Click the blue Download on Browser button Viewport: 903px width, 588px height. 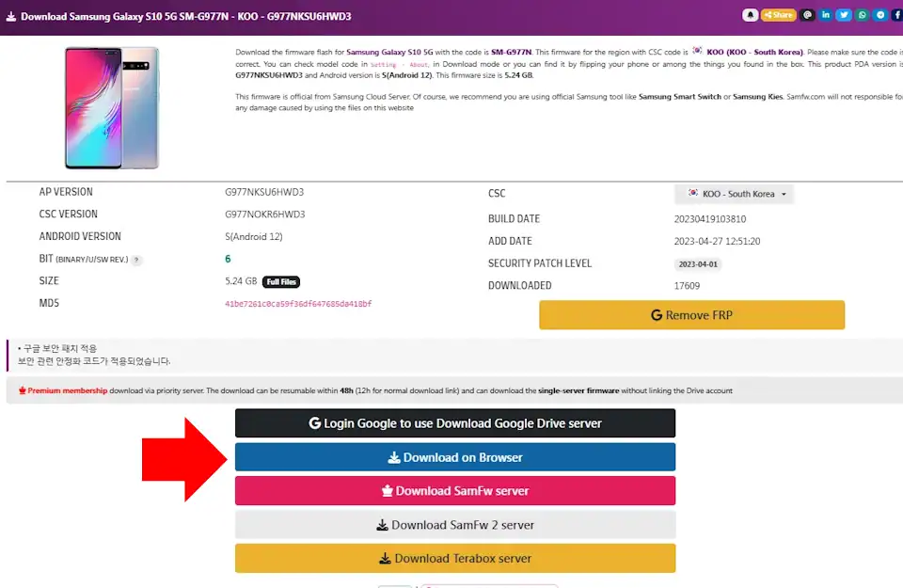[455, 457]
